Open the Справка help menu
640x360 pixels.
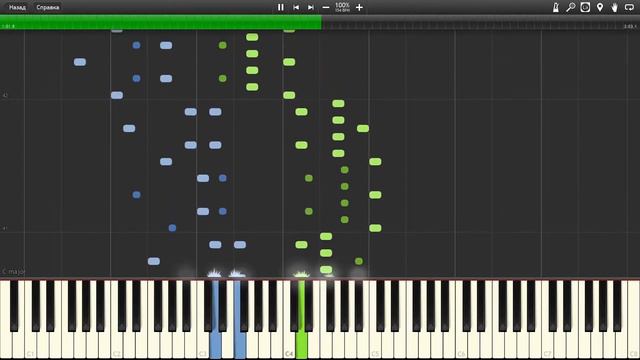(x=48, y=7)
